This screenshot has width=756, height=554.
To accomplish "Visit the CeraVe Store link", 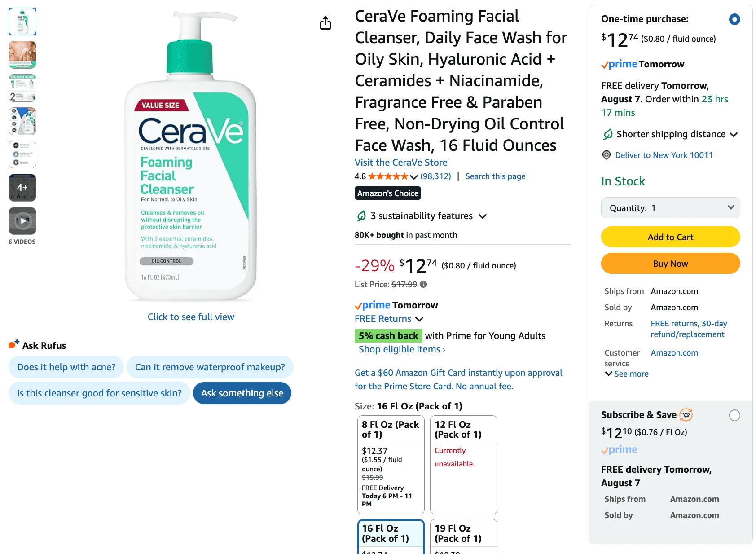I will 401,163.
